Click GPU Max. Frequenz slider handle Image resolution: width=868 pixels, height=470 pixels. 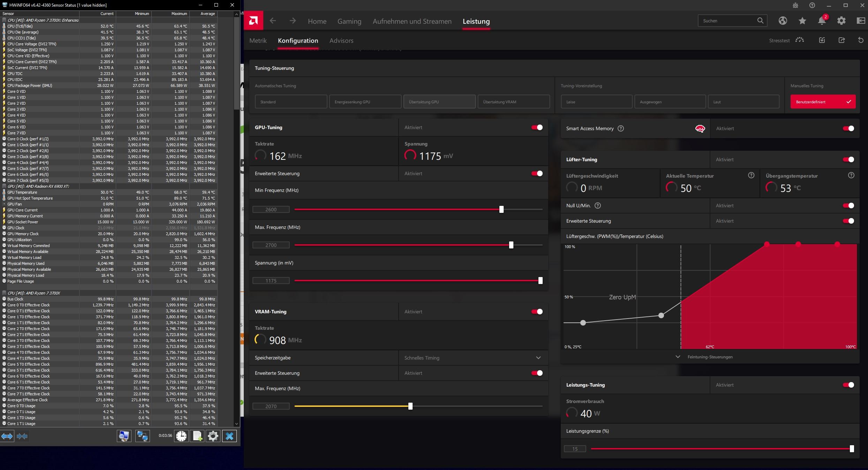(x=511, y=245)
